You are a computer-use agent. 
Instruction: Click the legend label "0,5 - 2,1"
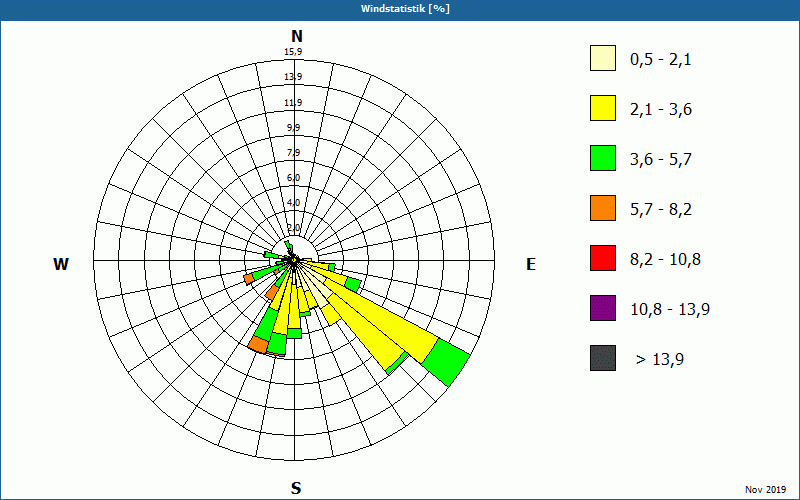(661, 60)
